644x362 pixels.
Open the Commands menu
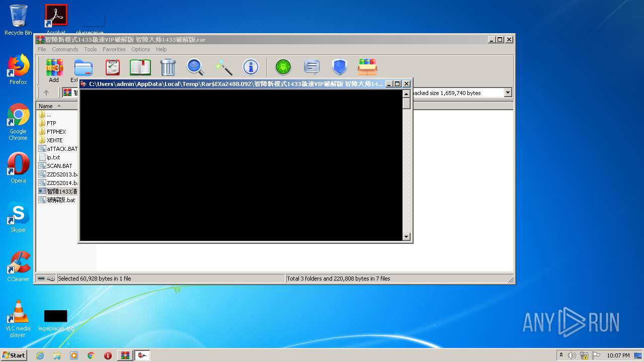point(65,49)
